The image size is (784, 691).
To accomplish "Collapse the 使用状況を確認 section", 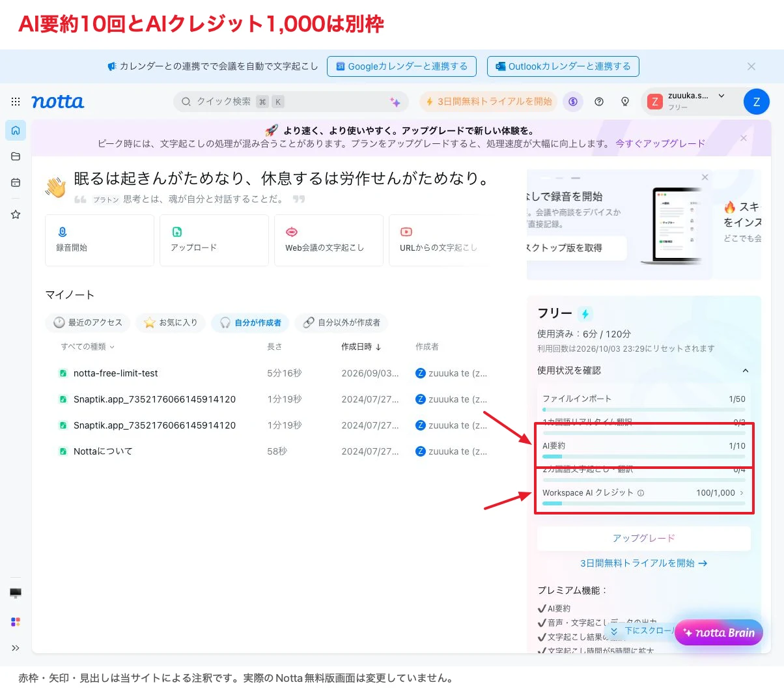I will click(746, 371).
